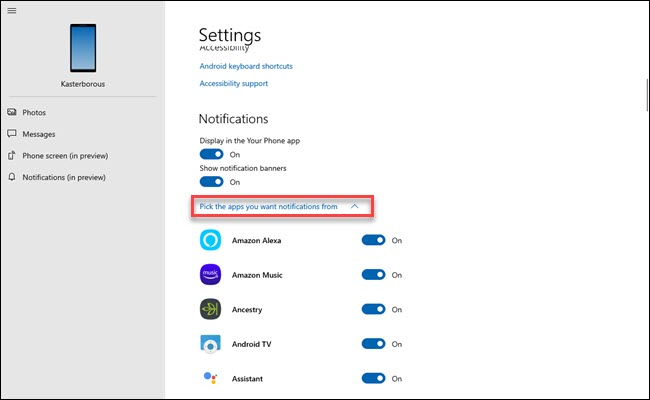Click the Amazon Alexa app icon

[211, 240]
